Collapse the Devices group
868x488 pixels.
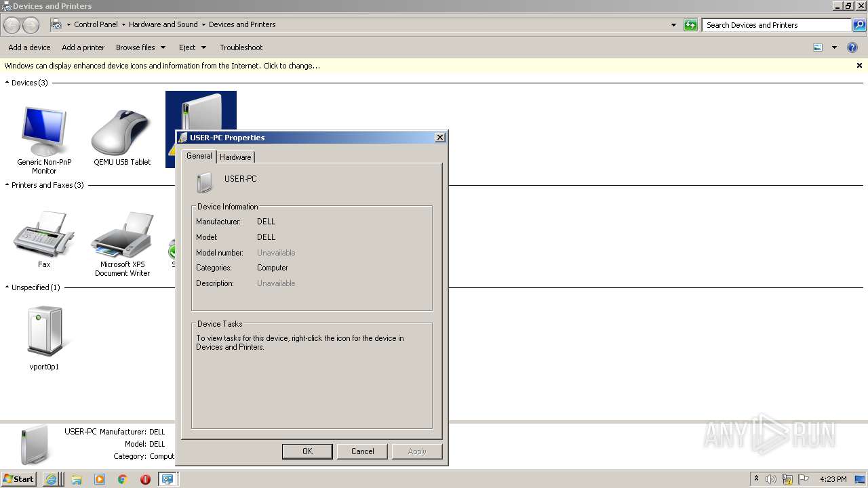[7, 83]
